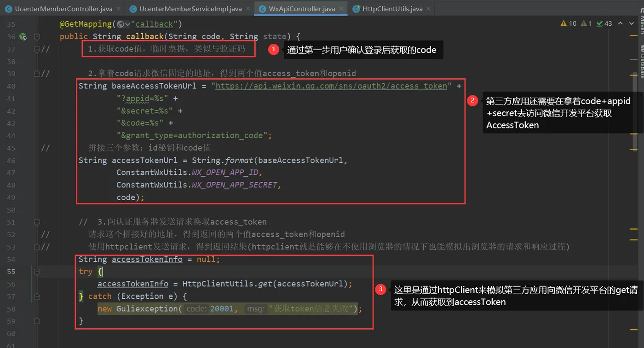The width and height of the screenshot is (644, 348).
Task: Click the class icon on HttpClientUtils.java tab
Action: (356, 8)
